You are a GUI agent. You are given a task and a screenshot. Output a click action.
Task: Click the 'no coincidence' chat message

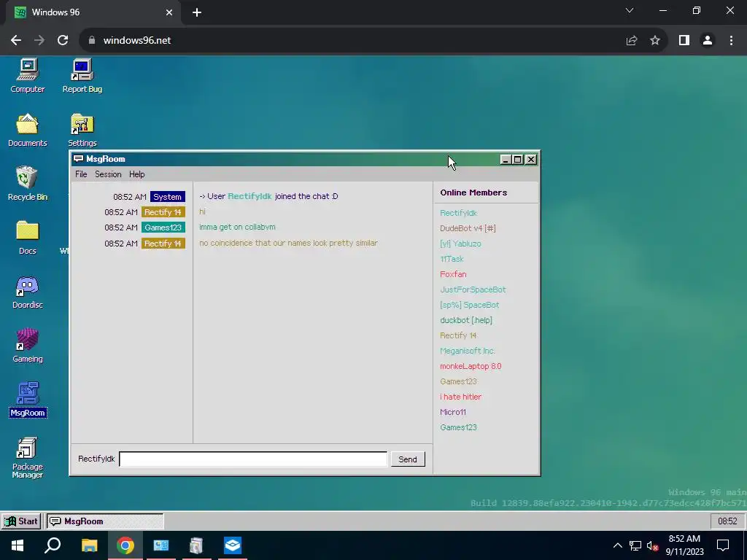coord(288,243)
